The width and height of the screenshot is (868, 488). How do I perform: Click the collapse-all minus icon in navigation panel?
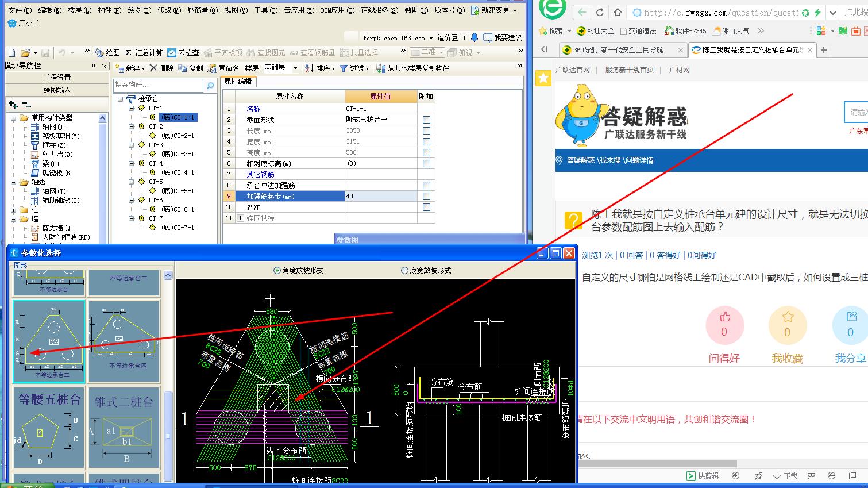click(26, 105)
